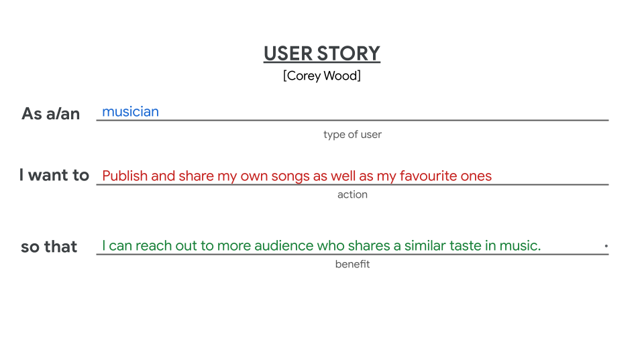644x362 pixels.
Task: Click the "type of user" caption
Action: (x=352, y=135)
